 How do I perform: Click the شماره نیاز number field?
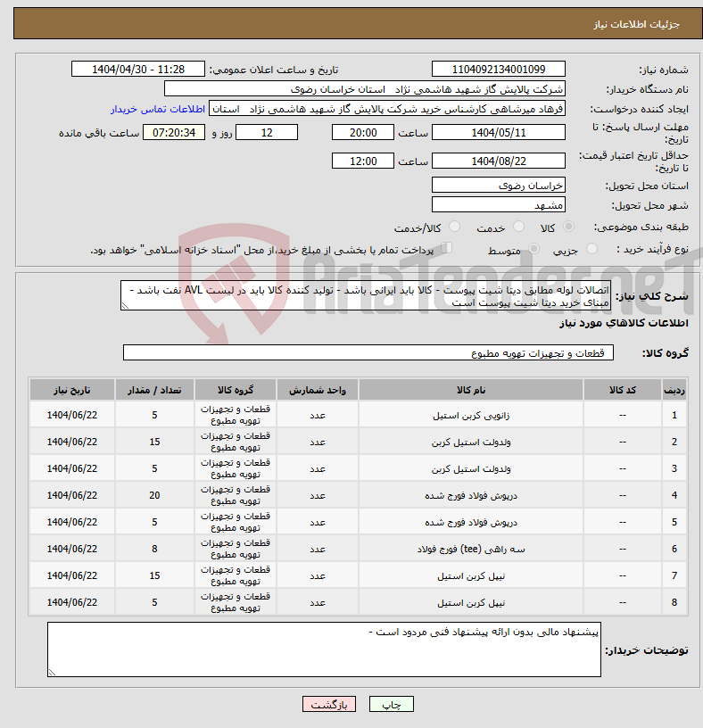pos(498,70)
